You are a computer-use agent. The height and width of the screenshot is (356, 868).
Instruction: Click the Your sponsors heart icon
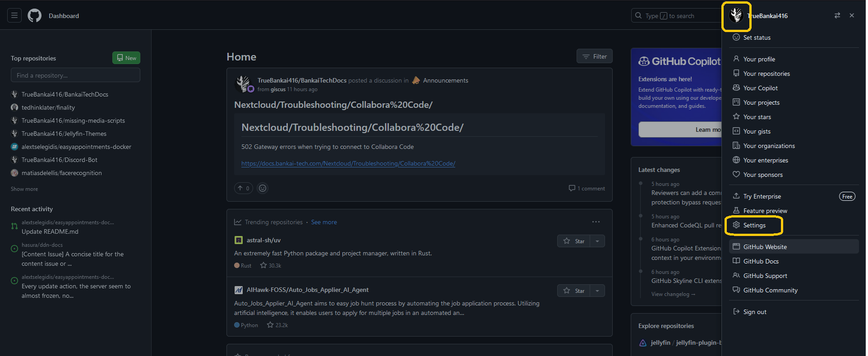(x=736, y=175)
